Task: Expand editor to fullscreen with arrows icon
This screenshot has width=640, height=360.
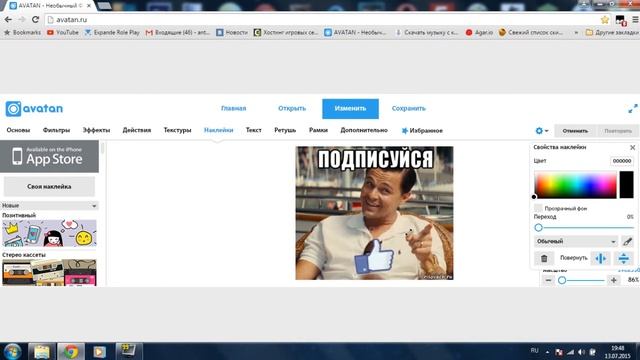Action: tap(633, 109)
